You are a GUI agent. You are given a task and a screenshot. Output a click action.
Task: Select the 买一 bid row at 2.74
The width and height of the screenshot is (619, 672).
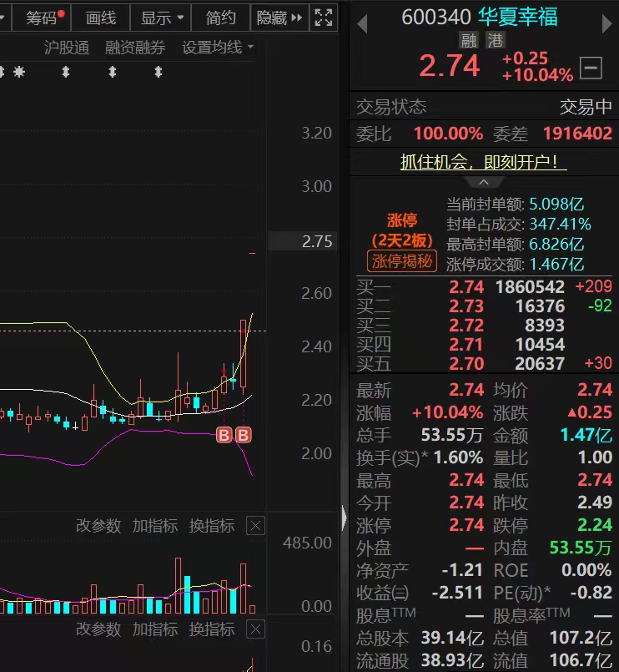point(484,286)
